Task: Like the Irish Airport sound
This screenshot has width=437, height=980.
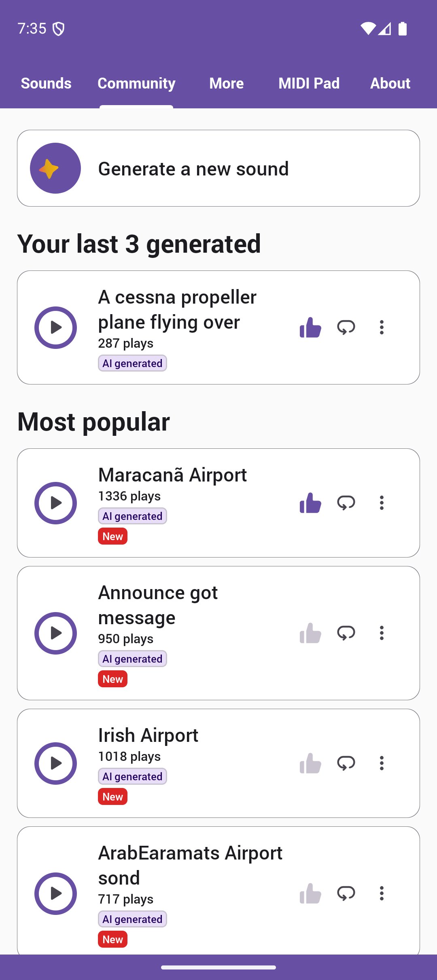Action: click(x=310, y=763)
